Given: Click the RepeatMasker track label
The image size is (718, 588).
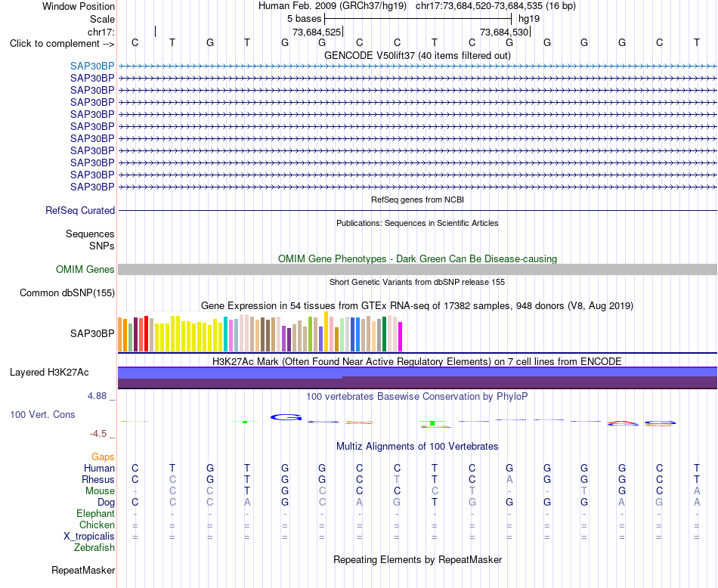Looking at the screenshot, I should [83, 570].
